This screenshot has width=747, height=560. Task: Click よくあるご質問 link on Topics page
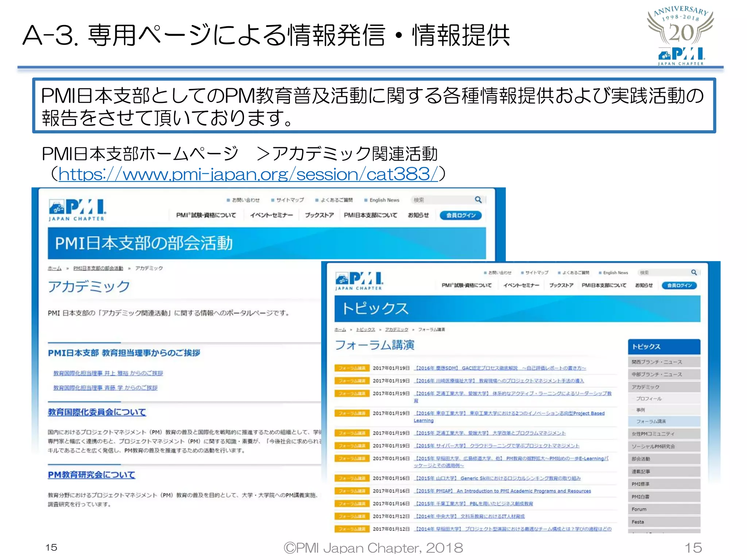pos(576,272)
